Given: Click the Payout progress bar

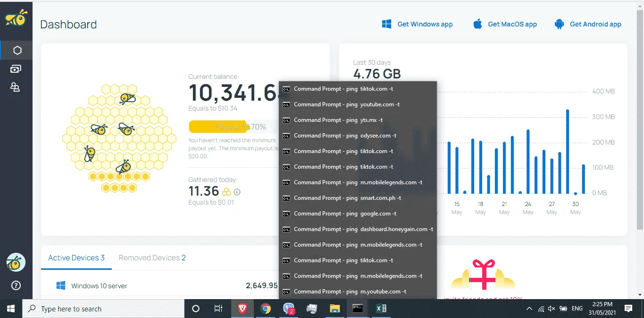Looking at the screenshot, I should [234, 127].
